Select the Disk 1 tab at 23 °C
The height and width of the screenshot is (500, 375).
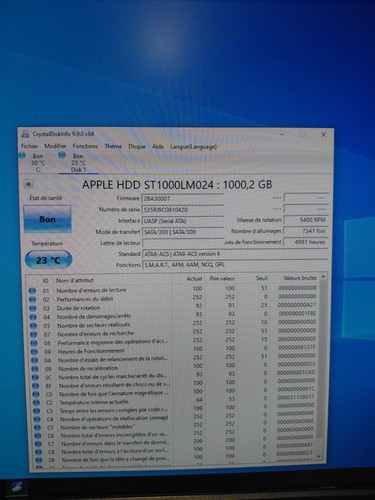[x=78, y=163]
